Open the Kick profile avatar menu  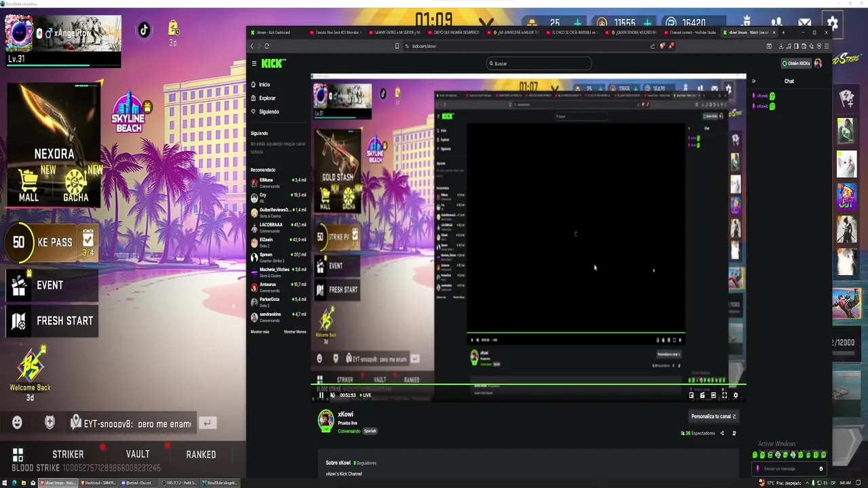click(x=818, y=63)
